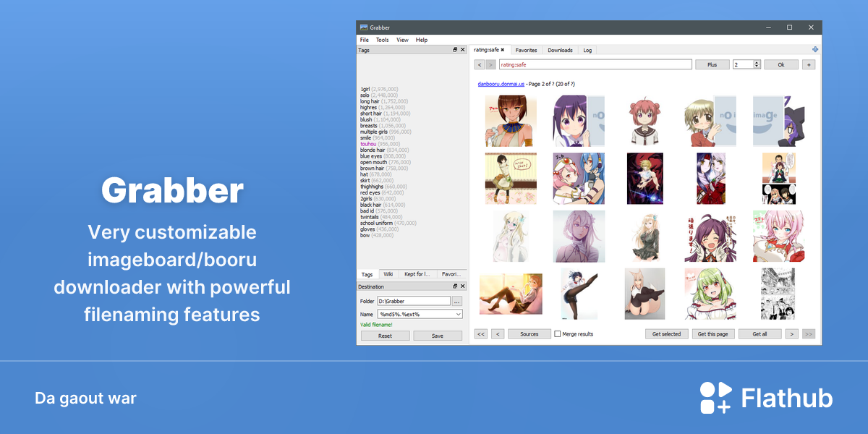The image size is (868, 434).
Task: Click the Reset button
Action: pyautogui.click(x=385, y=336)
